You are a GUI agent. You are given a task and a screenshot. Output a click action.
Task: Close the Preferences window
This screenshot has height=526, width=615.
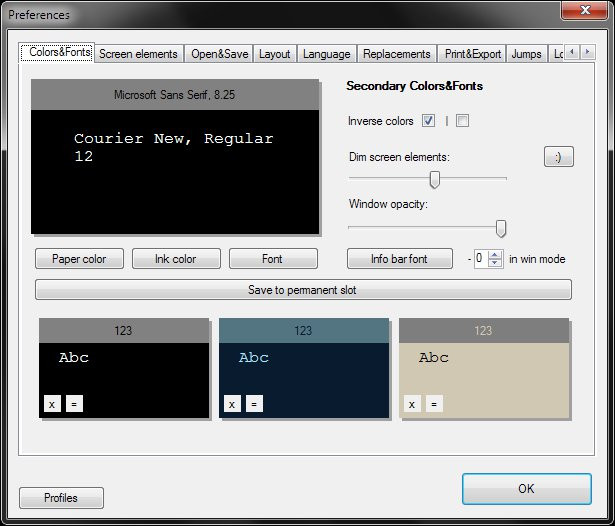point(584,10)
